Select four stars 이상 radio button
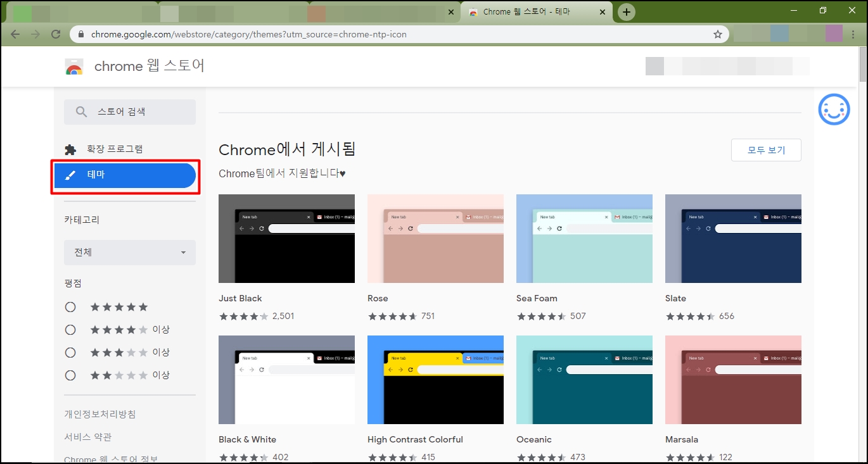The image size is (868, 464). tap(70, 330)
